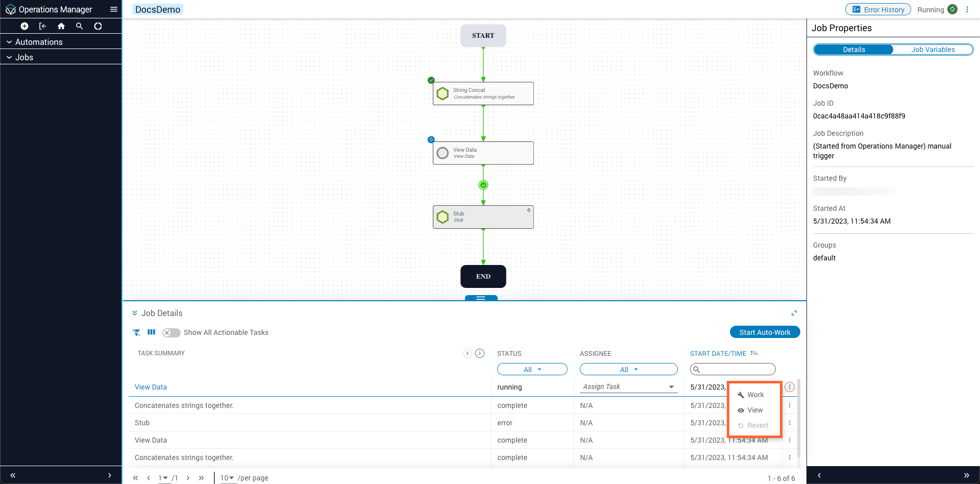Open the hamburger menu beside Operations Manager
Screen dimensions: 980x484
pyautogui.click(x=114, y=9)
